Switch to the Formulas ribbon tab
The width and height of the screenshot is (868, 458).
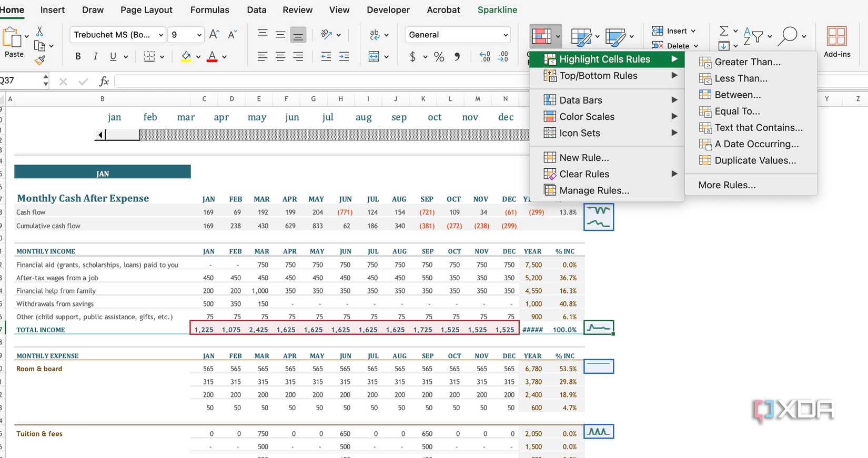pyautogui.click(x=210, y=10)
